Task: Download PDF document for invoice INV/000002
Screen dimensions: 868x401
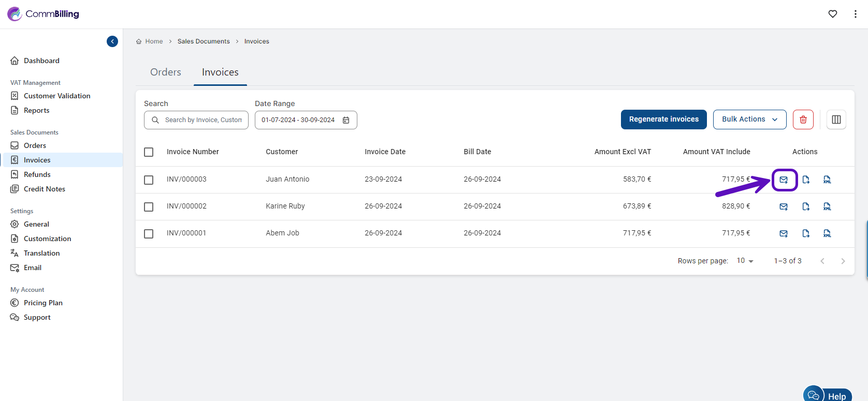Action: 806,206
